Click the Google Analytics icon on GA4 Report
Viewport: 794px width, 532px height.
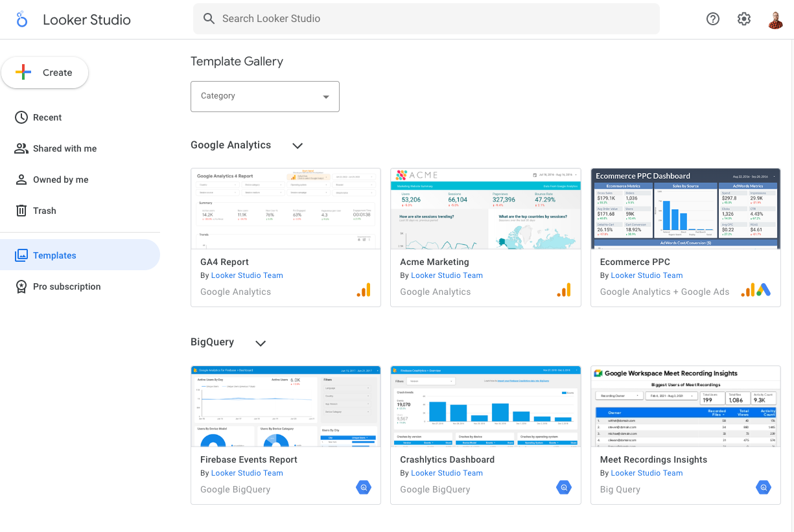click(364, 290)
